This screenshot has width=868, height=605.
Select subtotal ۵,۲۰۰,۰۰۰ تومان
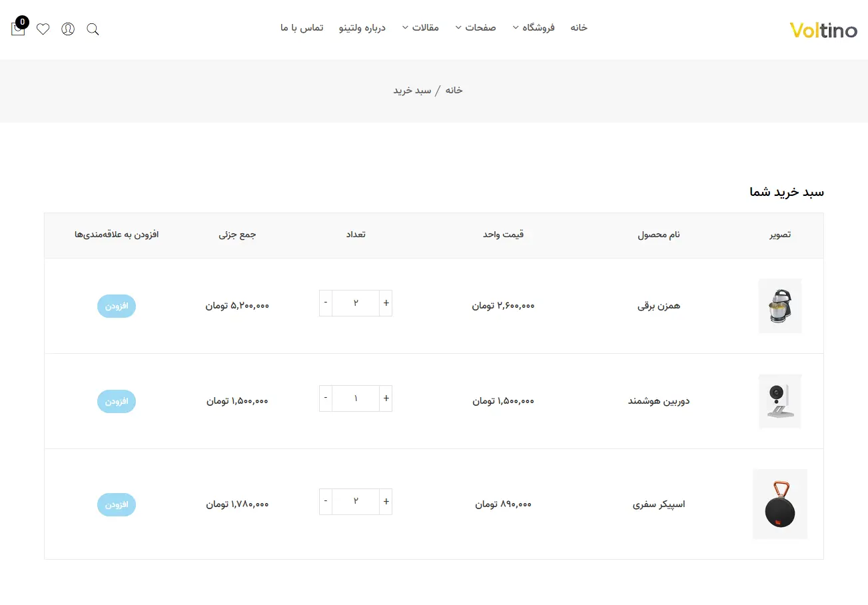click(x=237, y=306)
